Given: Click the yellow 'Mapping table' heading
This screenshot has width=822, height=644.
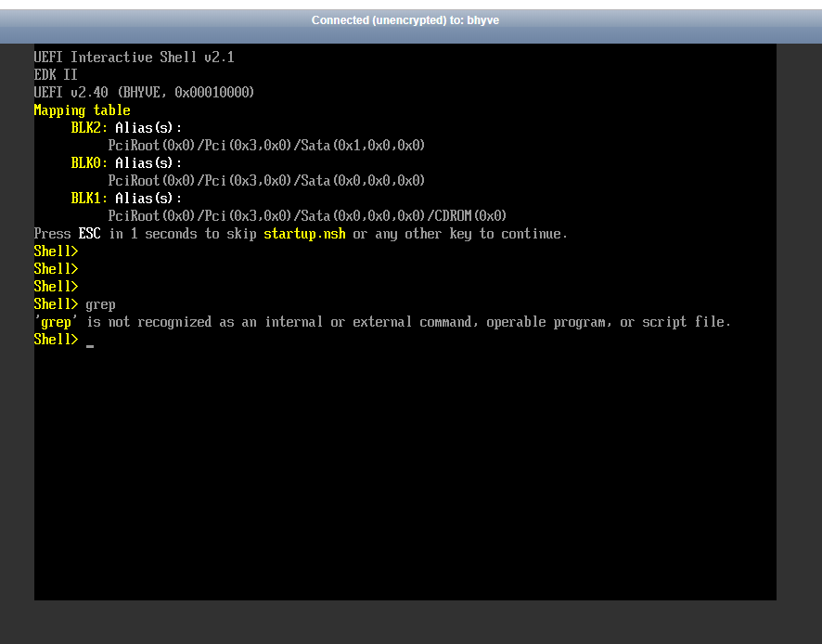Looking at the screenshot, I should [83, 110].
